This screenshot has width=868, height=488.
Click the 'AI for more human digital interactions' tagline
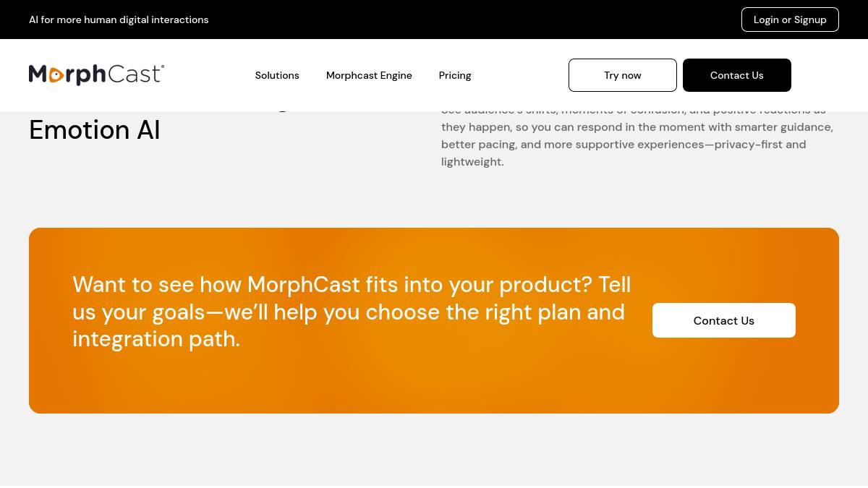click(x=119, y=20)
